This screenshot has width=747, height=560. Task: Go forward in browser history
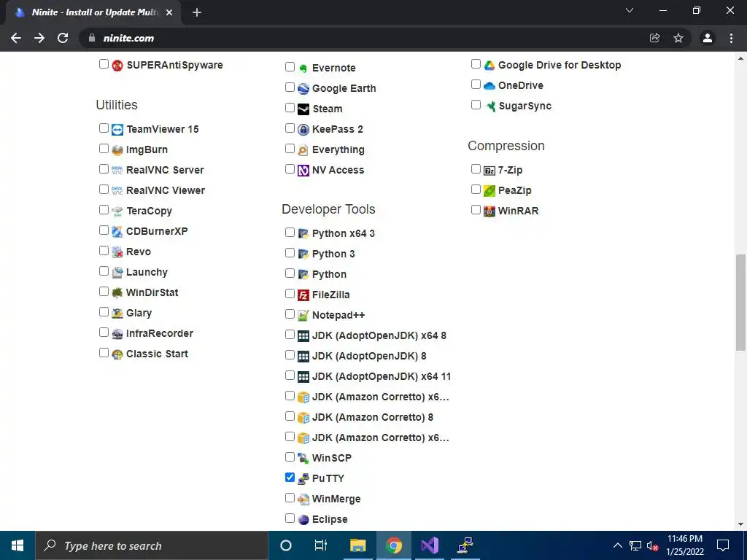(x=39, y=38)
